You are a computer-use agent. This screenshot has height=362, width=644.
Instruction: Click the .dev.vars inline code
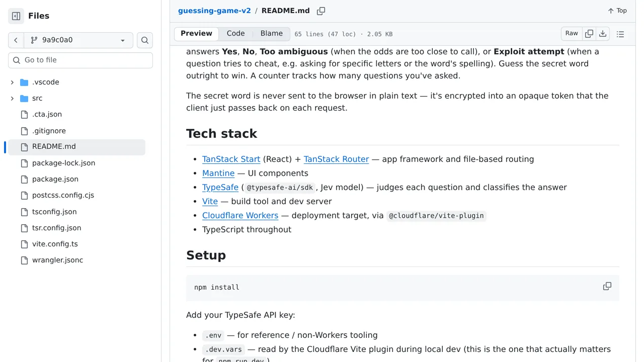tap(223, 349)
